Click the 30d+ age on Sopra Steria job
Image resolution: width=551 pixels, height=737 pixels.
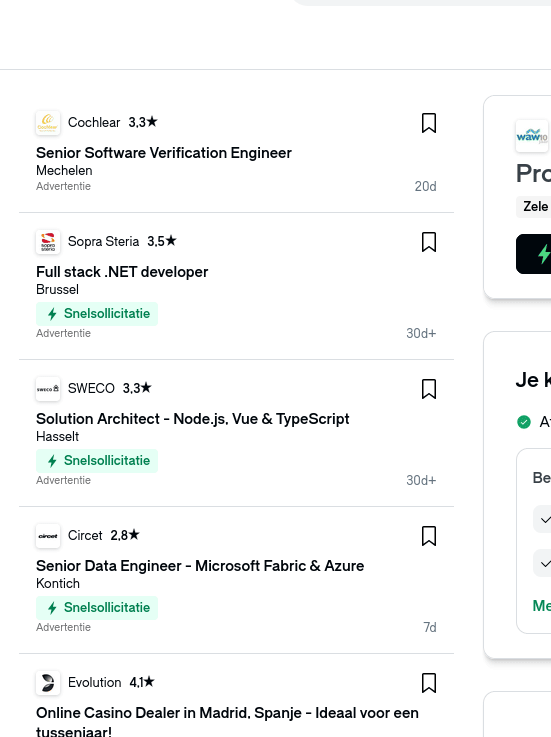tap(421, 334)
